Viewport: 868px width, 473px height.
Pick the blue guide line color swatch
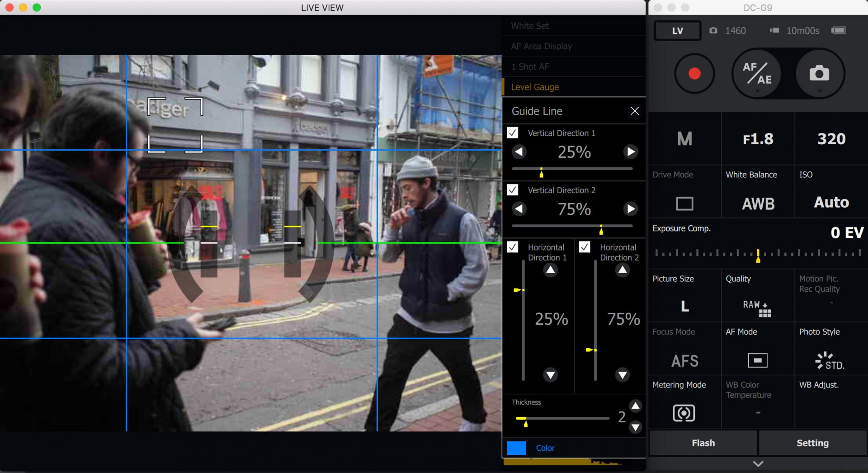tap(517, 448)
